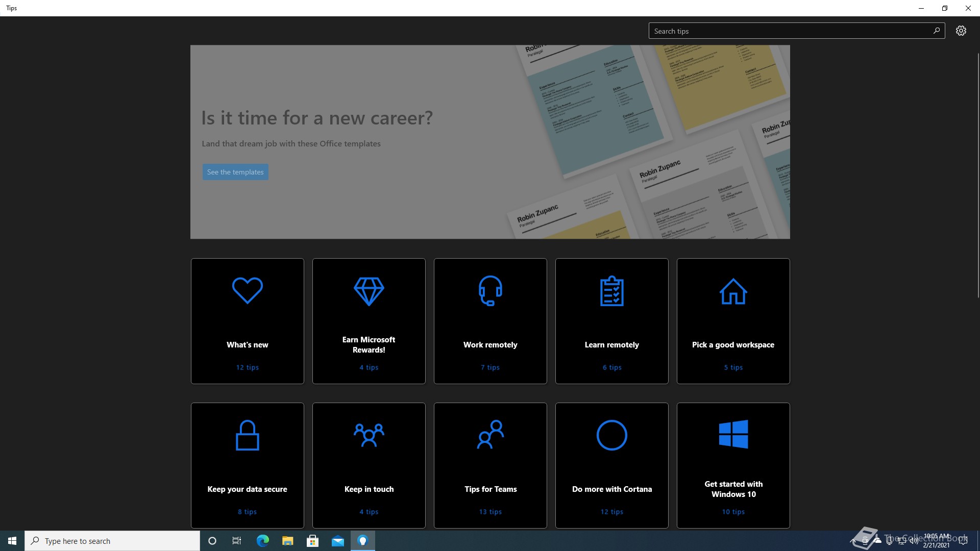The image size is (980, 551).
Task: Open Tips settings gear icon
Action: point(961,31)
